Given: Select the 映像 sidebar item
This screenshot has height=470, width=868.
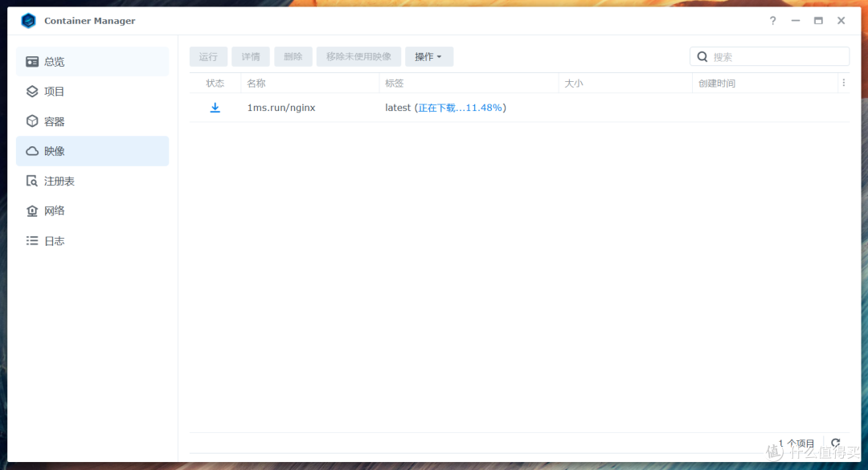Looking at the screenshot, I should (92, 151).
